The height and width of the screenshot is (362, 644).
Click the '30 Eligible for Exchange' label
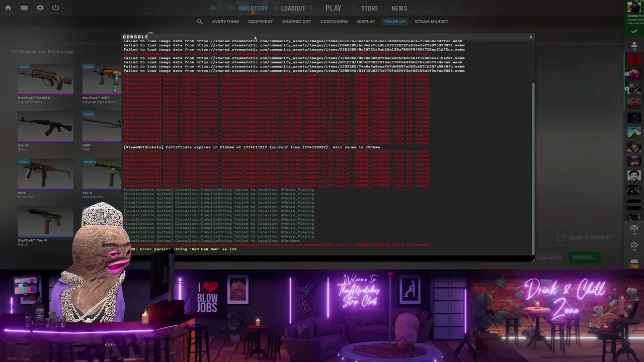click(x=42, y=52)
